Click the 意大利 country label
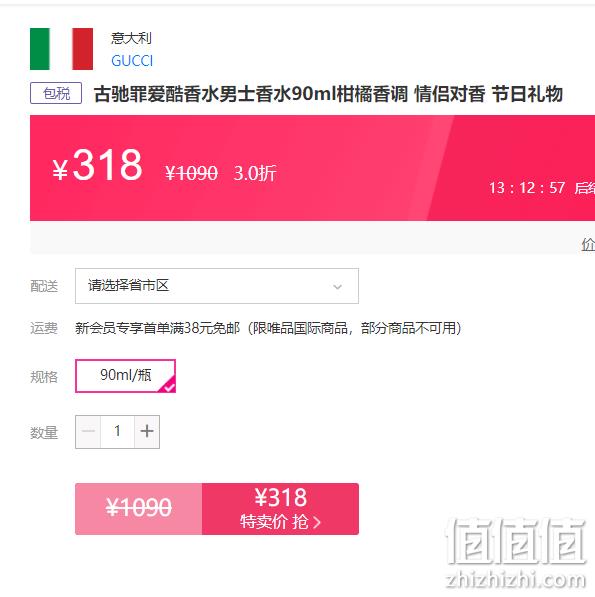The image size is (595, 597). 131,38
